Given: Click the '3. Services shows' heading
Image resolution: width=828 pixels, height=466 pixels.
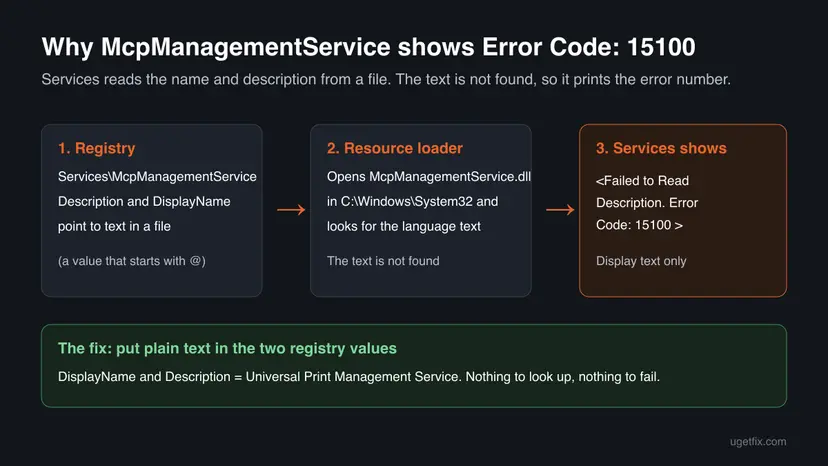Looking at the screenshot, I should pyautogui.click(x=661, y=148).
